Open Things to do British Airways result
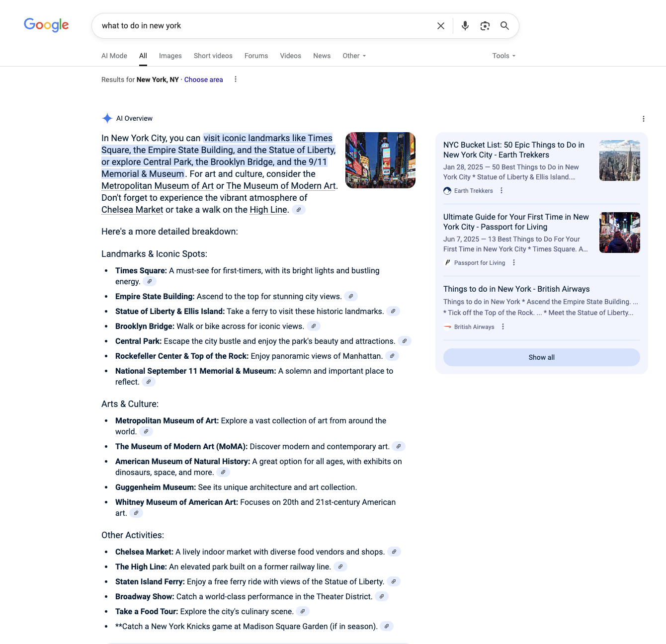The image size is (666, 644). [516, 289]
